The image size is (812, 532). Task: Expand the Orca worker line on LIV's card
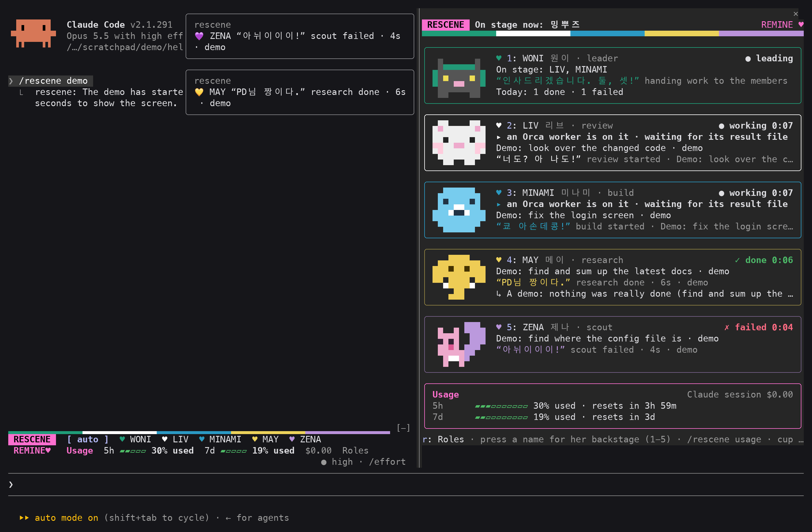(x=642, y=137)
